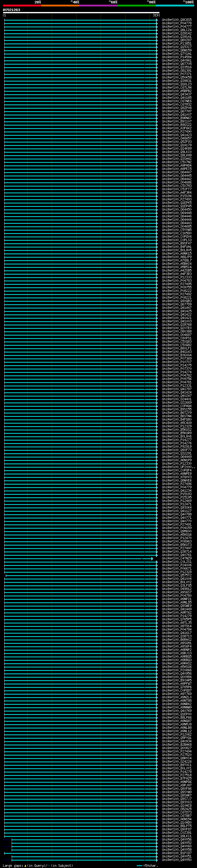Select UniRef100_P14584 label

click(177, 57)
